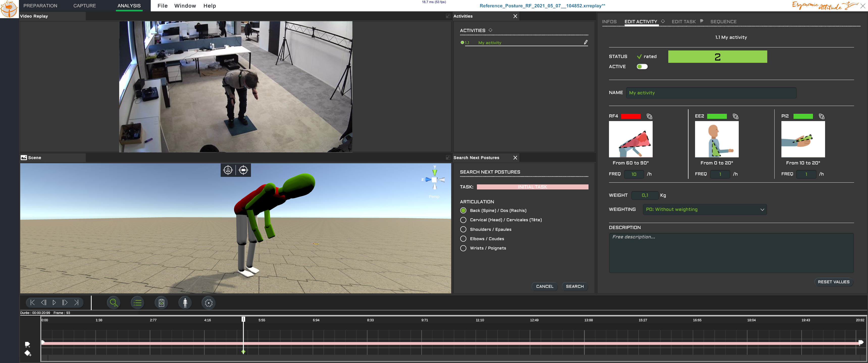Step one frame forward
Image resolution: width=868 pixels, height=363 pixels.
(x=65, y=302)
